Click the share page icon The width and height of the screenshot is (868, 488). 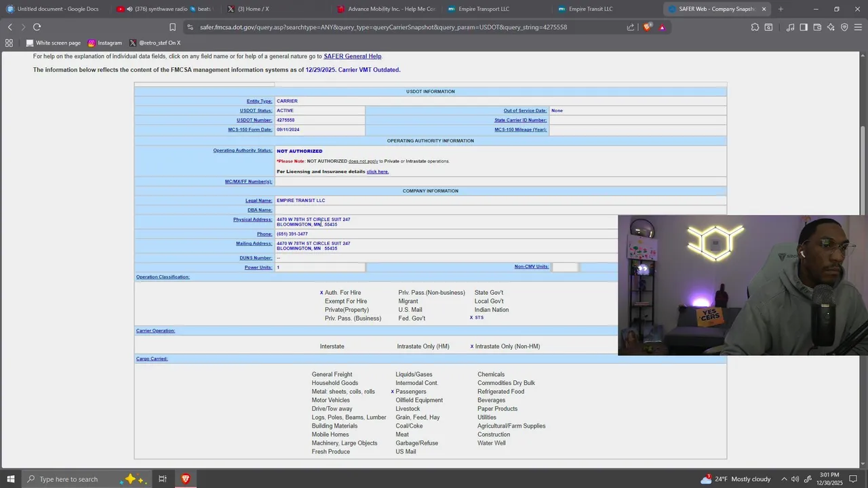pos(631,27)
